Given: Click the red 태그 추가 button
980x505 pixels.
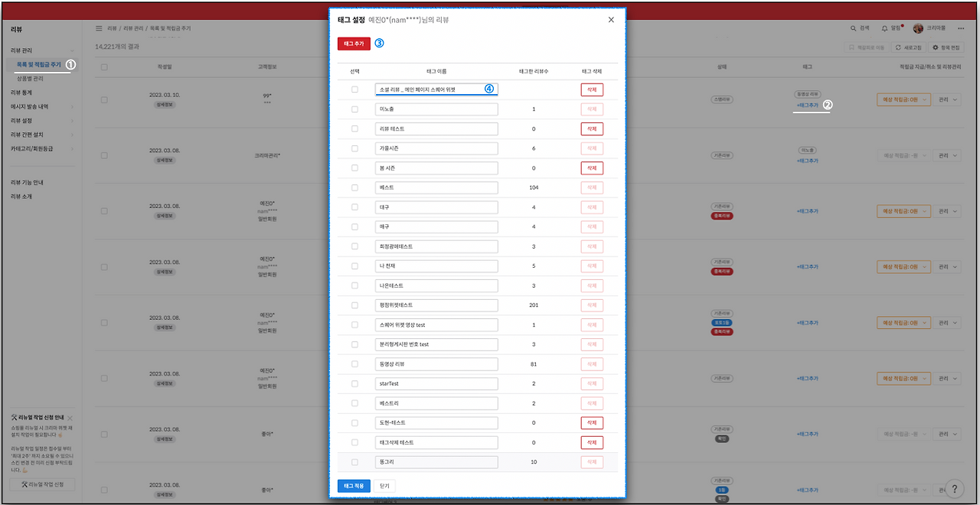Looking at the screenshot, I should click(354, 44).
